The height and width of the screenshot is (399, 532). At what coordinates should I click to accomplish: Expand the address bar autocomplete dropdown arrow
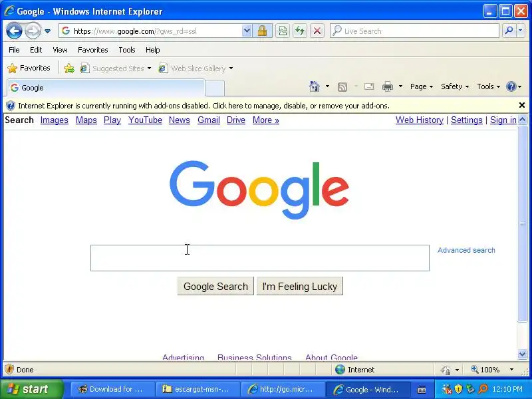coord(247,31)
